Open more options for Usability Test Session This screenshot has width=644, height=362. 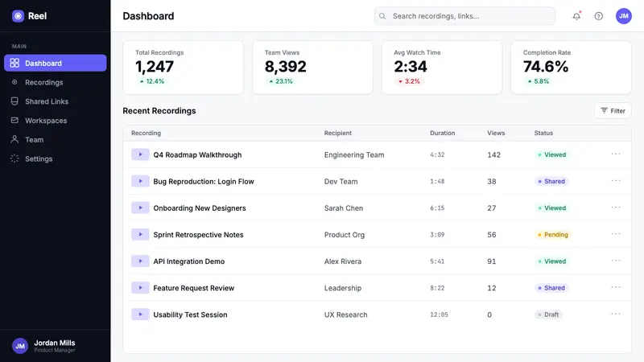click(616, 314)
